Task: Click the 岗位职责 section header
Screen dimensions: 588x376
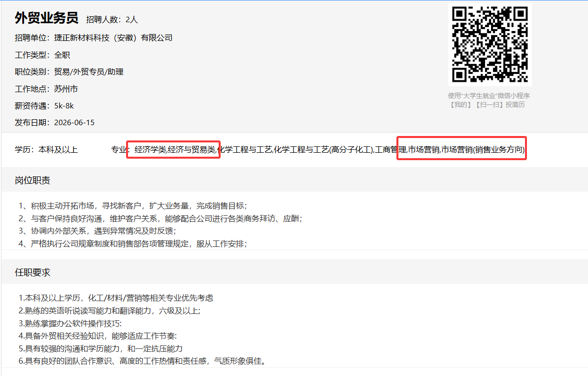Action: (33, 180)
